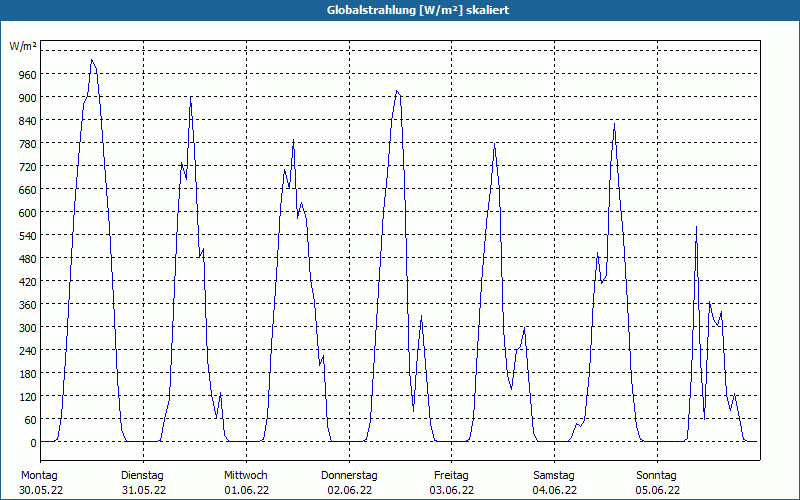Viewport: 800px width, 500px height.
Task: Click Saturday's radiation peak near 830 W/m²
Action: point(614,124)
